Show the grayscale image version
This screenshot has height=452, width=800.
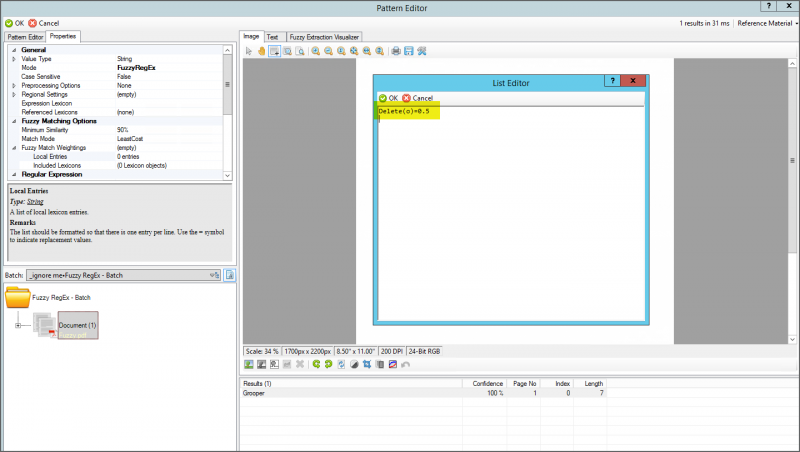tap(262, 364)
